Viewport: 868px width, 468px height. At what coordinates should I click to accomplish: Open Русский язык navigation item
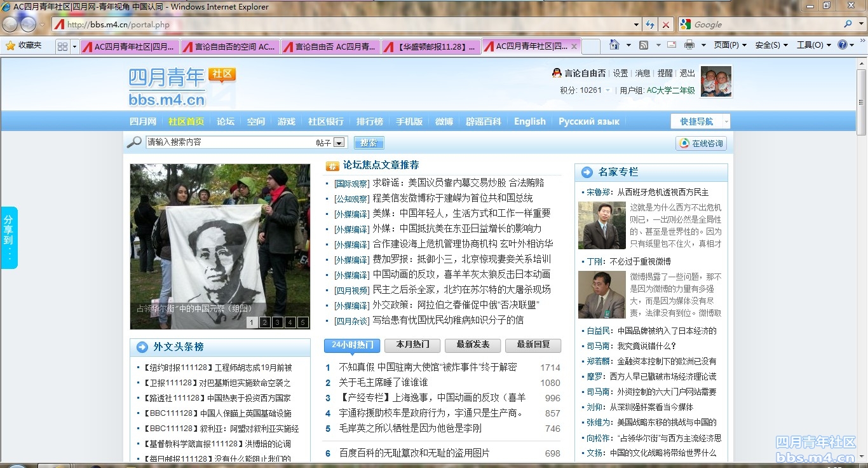tap(589, 121)
